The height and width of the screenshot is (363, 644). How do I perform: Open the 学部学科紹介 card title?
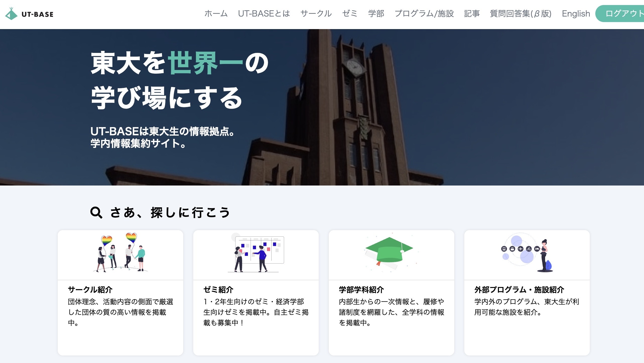[361, 290]
